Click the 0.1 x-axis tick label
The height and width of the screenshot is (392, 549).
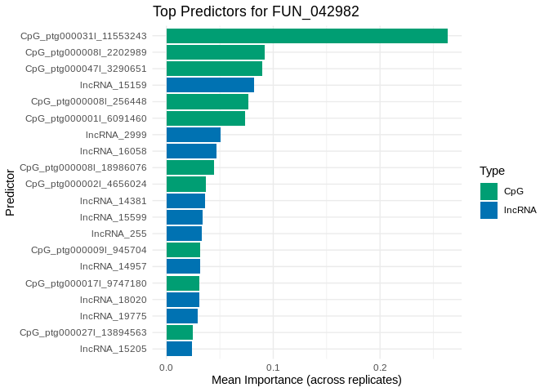point(273,367)
